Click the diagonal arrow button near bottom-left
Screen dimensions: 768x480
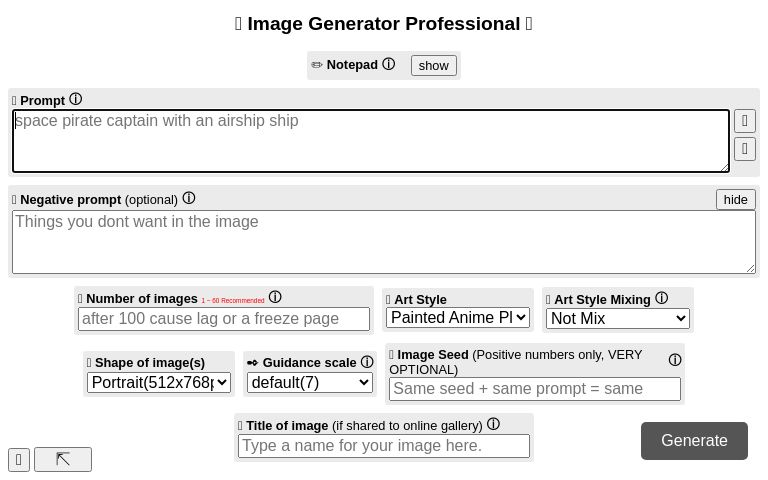pyautogui.click(x=63, y=459)
